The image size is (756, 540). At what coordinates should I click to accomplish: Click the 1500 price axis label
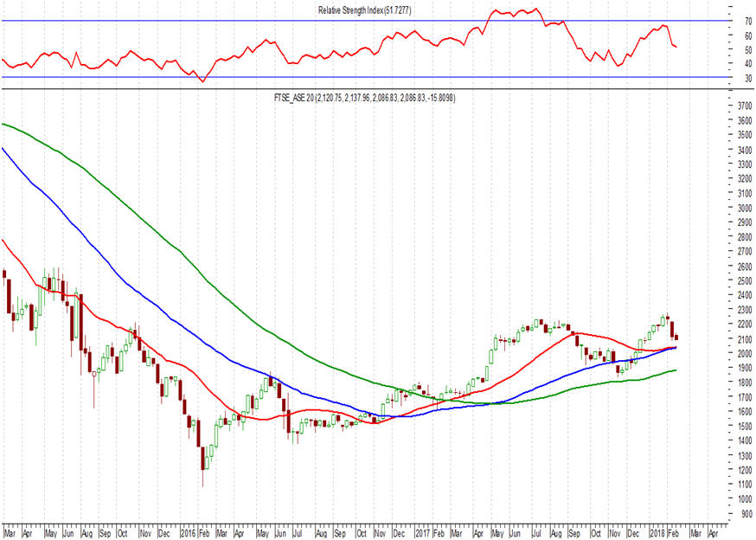click(x=745, y=427)
